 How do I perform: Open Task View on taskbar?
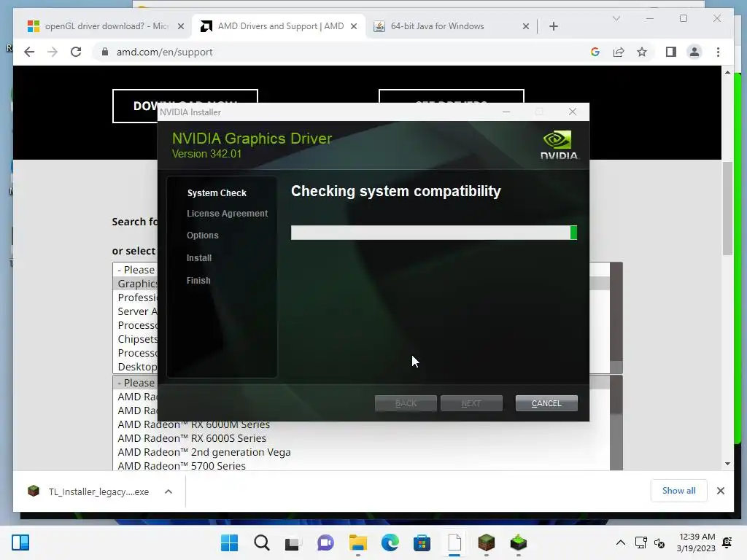coord(293,542)
